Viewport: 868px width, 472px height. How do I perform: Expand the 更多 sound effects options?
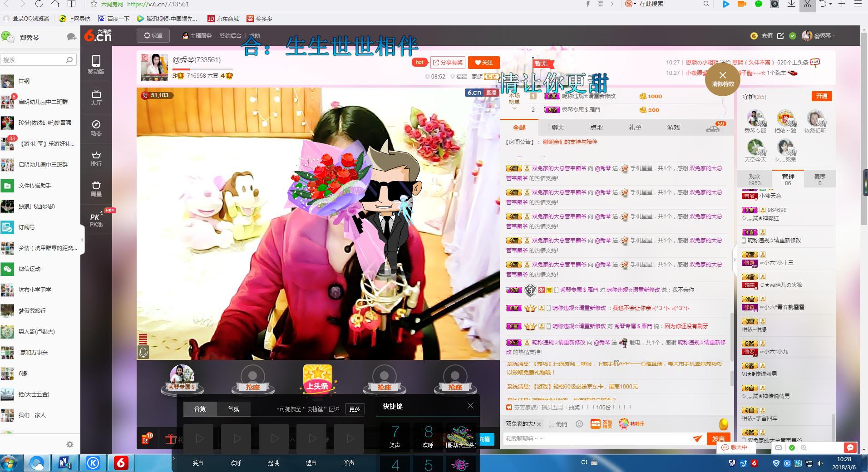355,409
